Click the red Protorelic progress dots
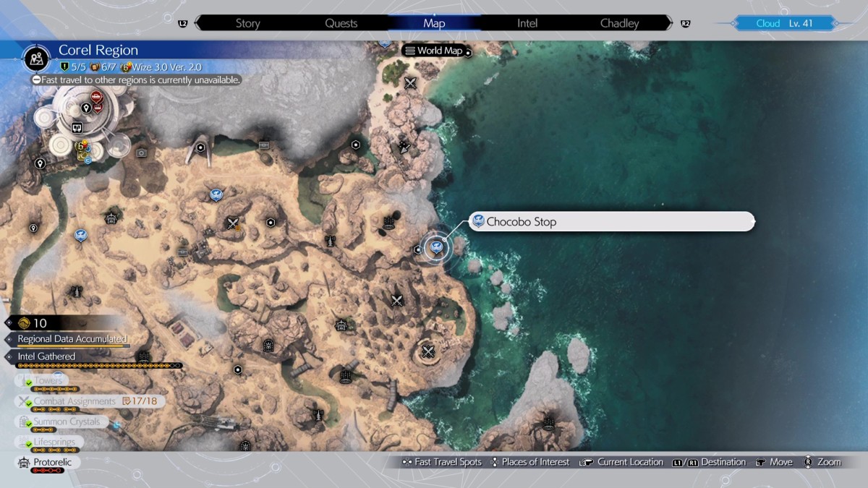868x488 pixels. coord(48,471)
